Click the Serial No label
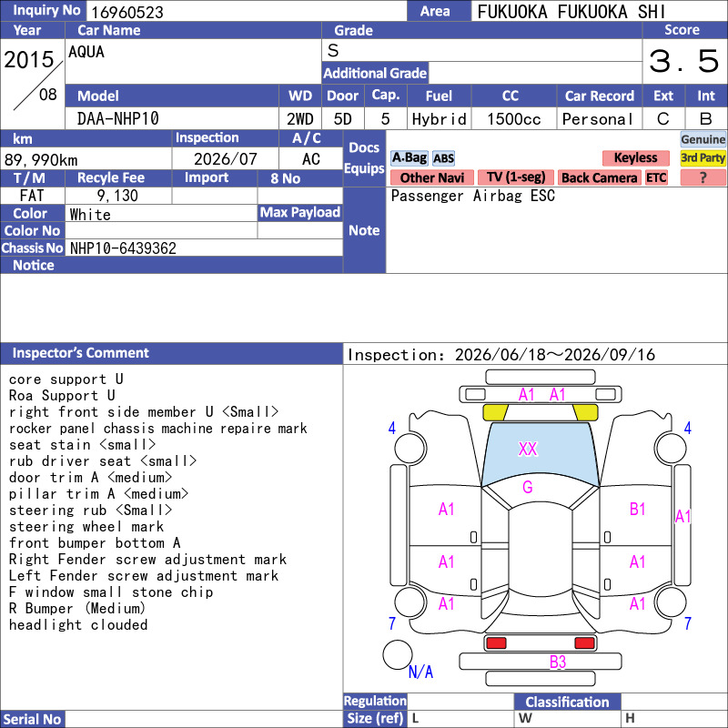The image size is (728, 728). (x=32, y=719)
